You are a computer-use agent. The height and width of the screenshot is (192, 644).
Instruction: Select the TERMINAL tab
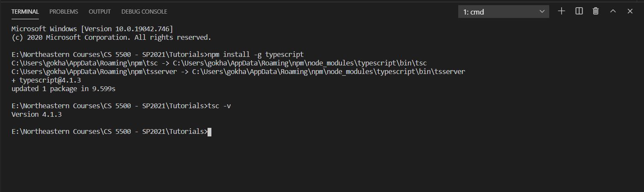click(x=25, y=12)
